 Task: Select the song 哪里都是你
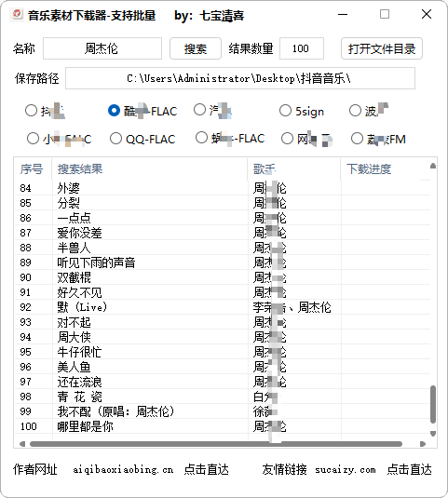tap(85, 427)
